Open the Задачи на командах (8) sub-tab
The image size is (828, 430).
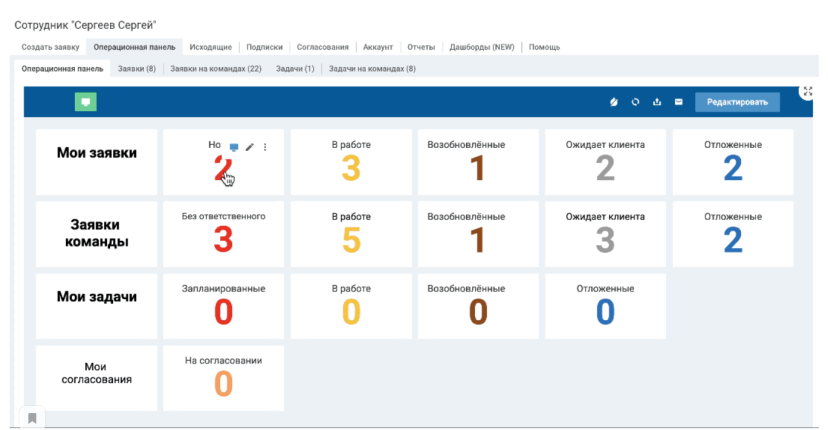(372, 69)
